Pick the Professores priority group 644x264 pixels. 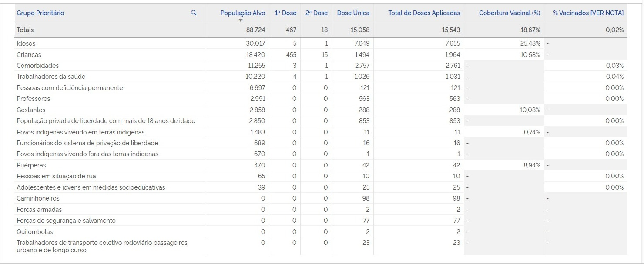coord(33,99)
